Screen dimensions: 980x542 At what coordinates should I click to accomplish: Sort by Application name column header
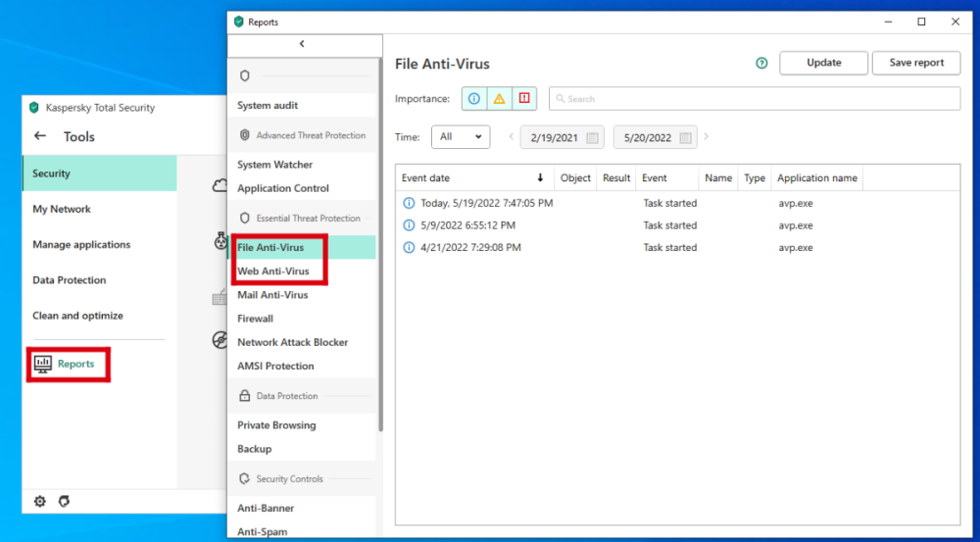[x=817, y=178]
